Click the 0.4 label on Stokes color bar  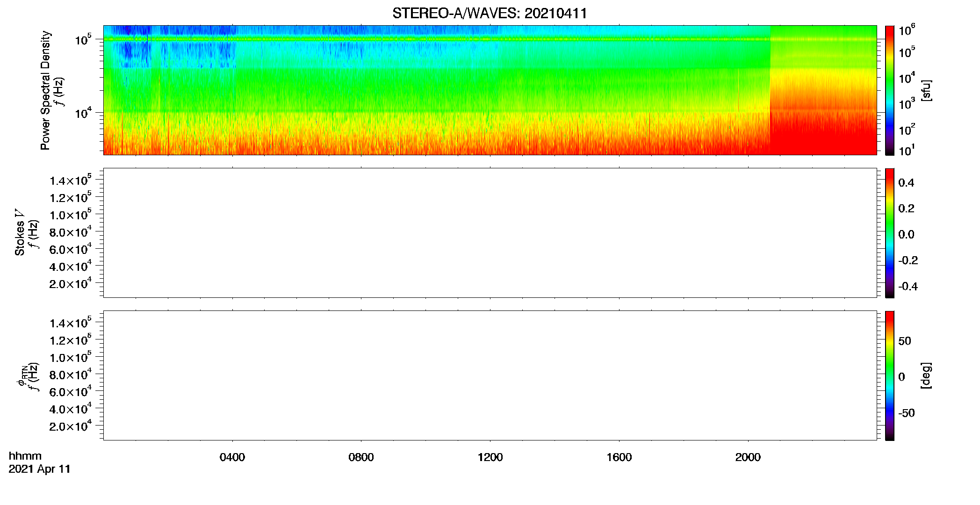point(906,183)
